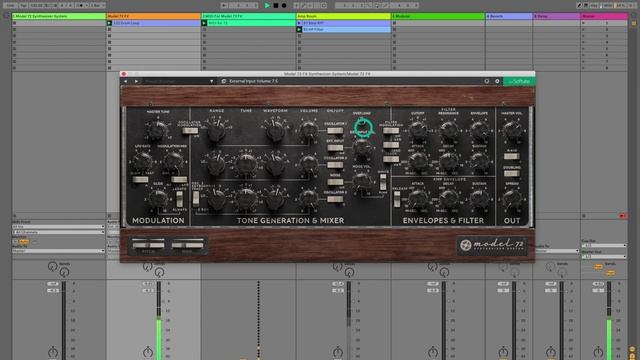Viewport: 640px width, 360px height.
Task: Click the Filter Resonance knob
Action: [x=449, y=130]
